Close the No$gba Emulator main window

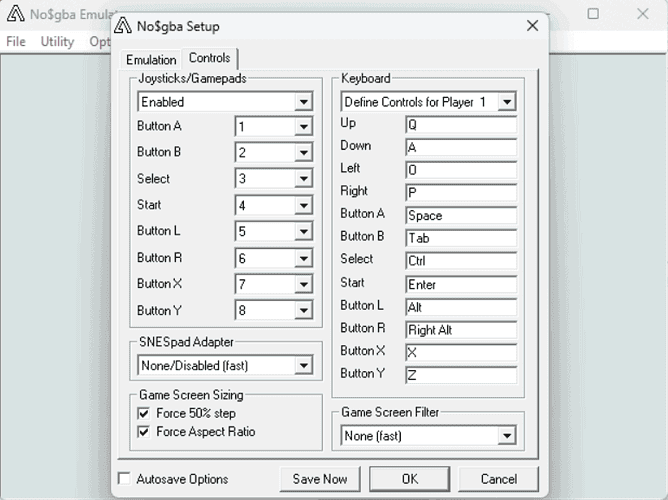coord(642,14)
